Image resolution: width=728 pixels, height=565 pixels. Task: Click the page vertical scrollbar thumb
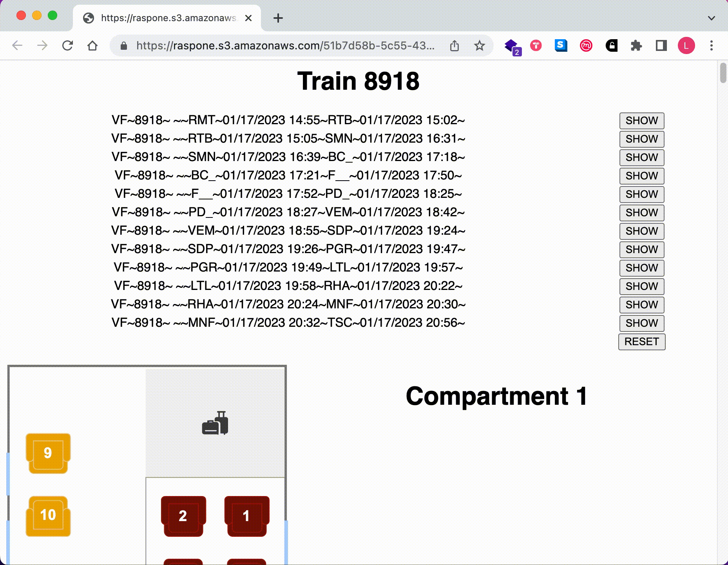[x=723, y=72]
